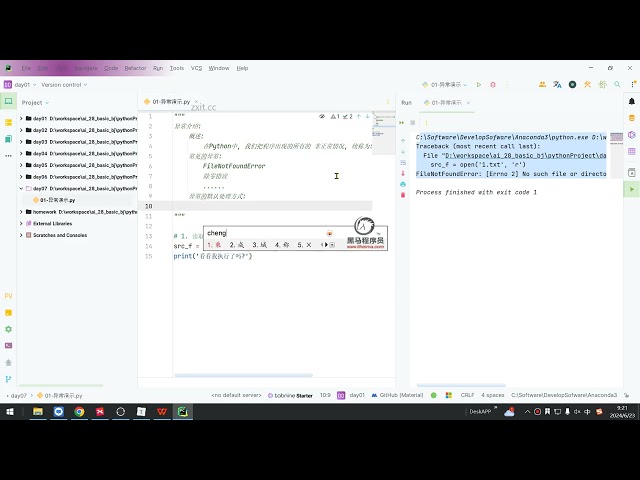Open the Notifications bell panel
Viewport: 640px width, 480px height.
631,101
